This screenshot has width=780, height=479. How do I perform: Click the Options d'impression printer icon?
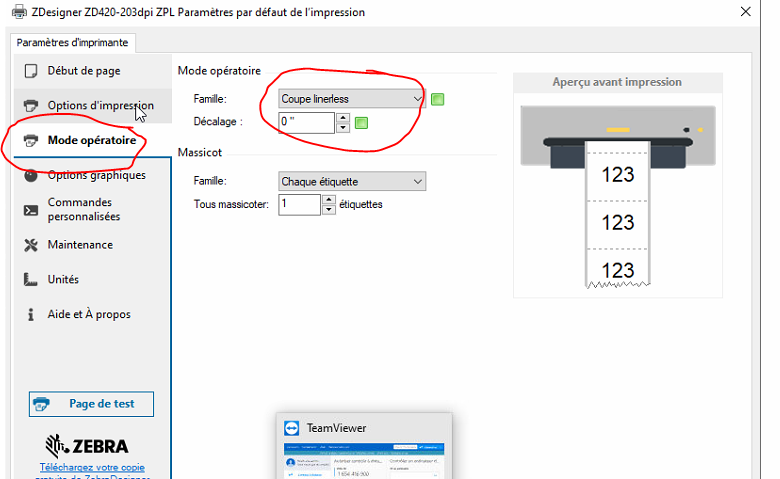pos(30,106)
